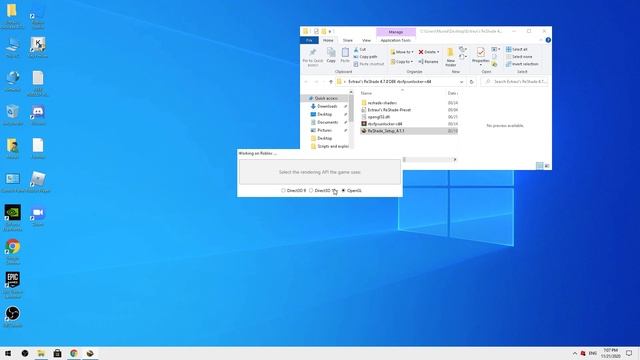Select the Direct3D 10+ radio option
640x360 pixels.
tap(322, 191)
